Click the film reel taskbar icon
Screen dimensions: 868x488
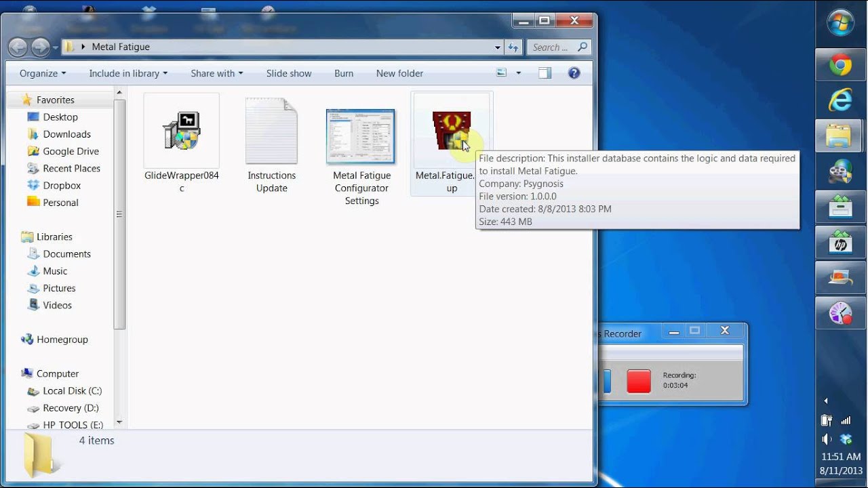click(x=841, y=171)
